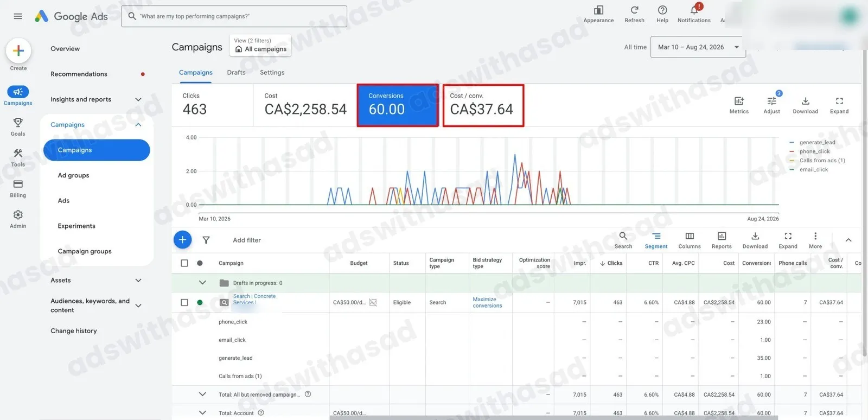Open the date range dropdown

(x=698, y=47)
